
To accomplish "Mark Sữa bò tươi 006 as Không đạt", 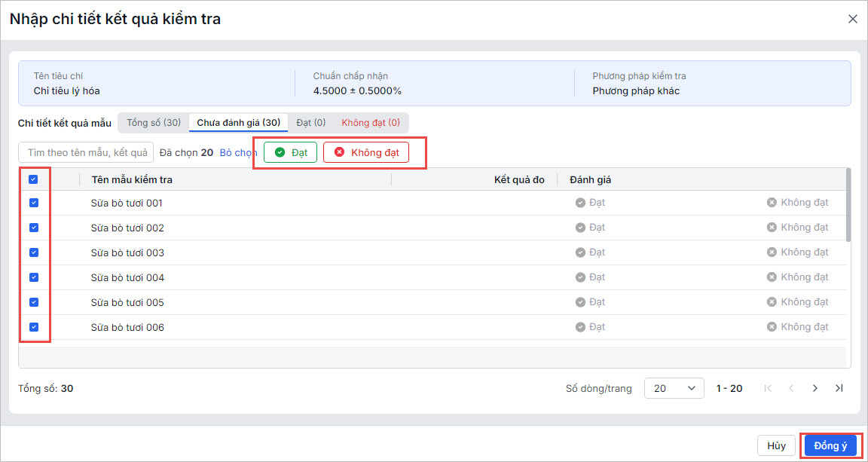I will [798, 327].
